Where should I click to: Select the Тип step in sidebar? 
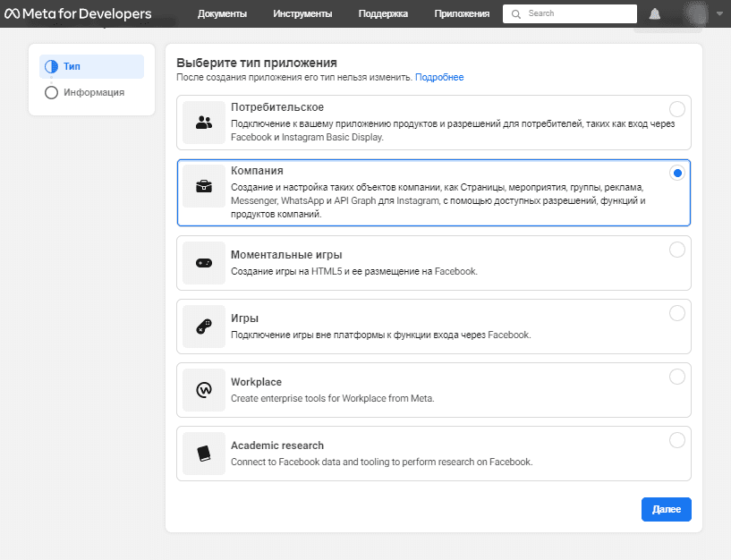92,66
